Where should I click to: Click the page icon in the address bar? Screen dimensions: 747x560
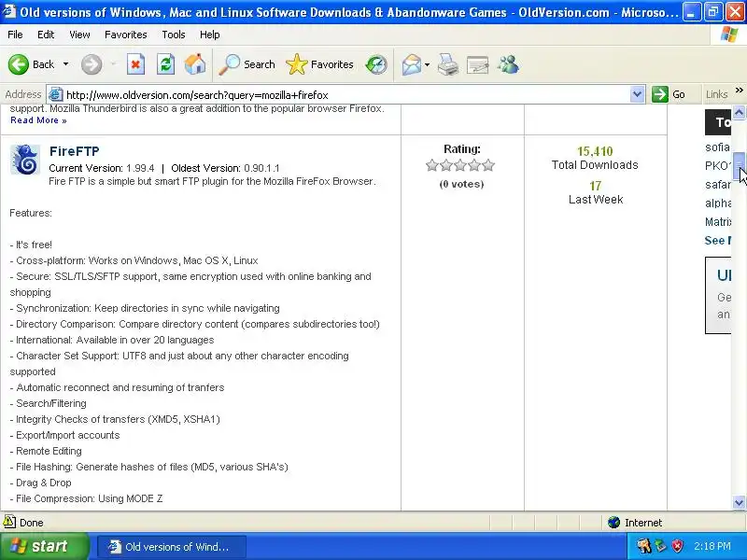coord(56,95)
